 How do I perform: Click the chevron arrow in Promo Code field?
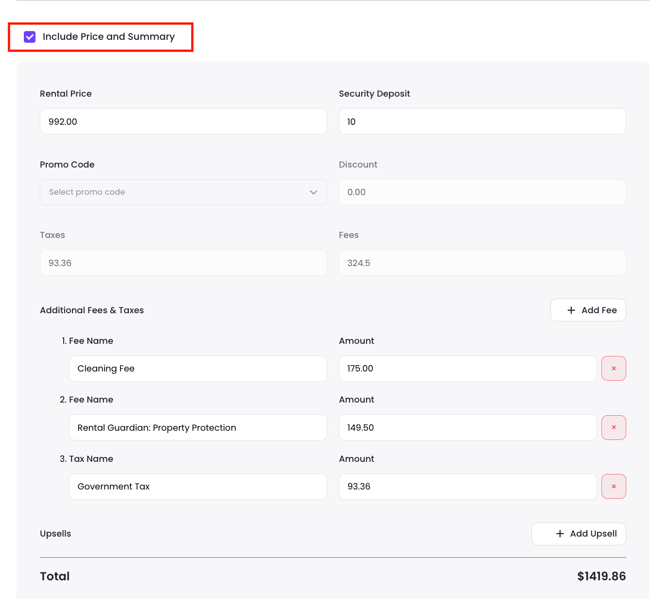tap(313, 193)
